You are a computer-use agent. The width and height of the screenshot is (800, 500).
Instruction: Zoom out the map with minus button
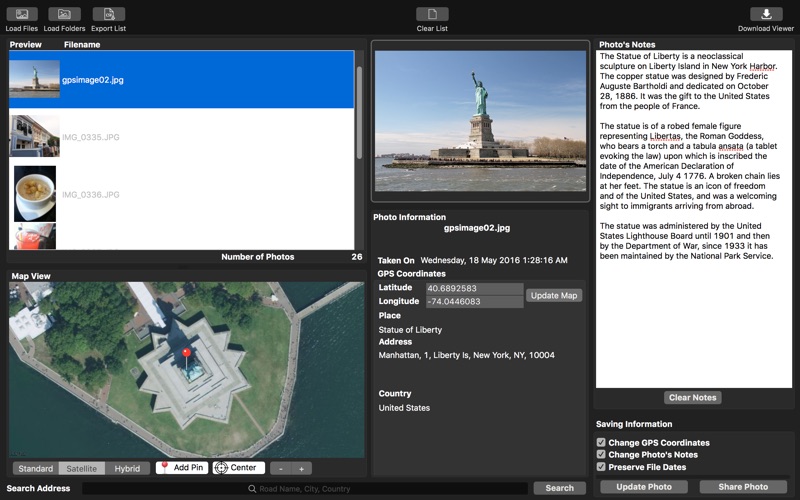point(281,468)
